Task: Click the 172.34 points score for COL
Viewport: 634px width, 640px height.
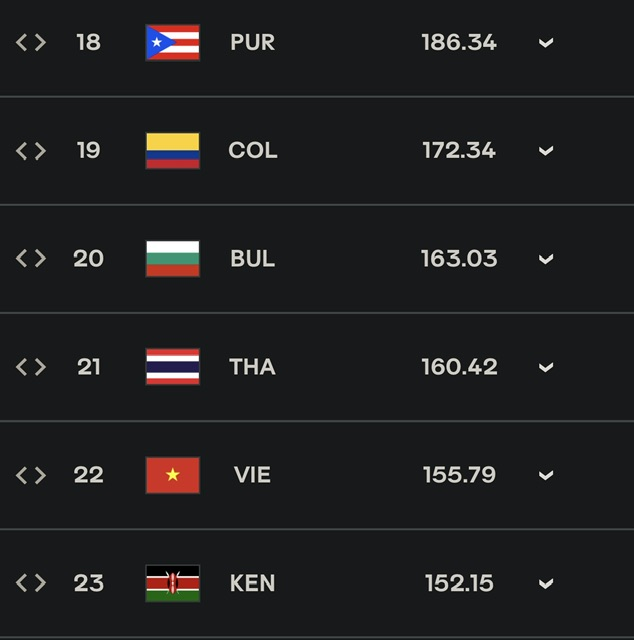Action: [459, 150]
